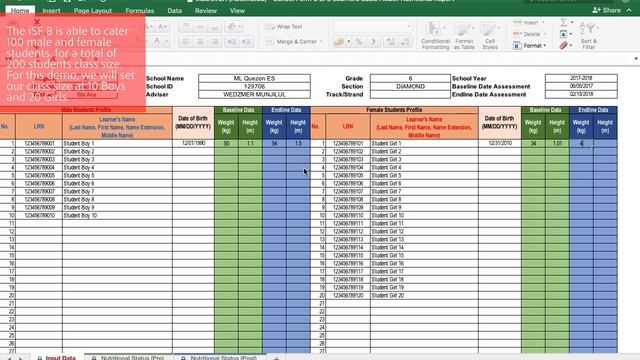
Task: Click the Font Color icon
Action: pos(157,41)
